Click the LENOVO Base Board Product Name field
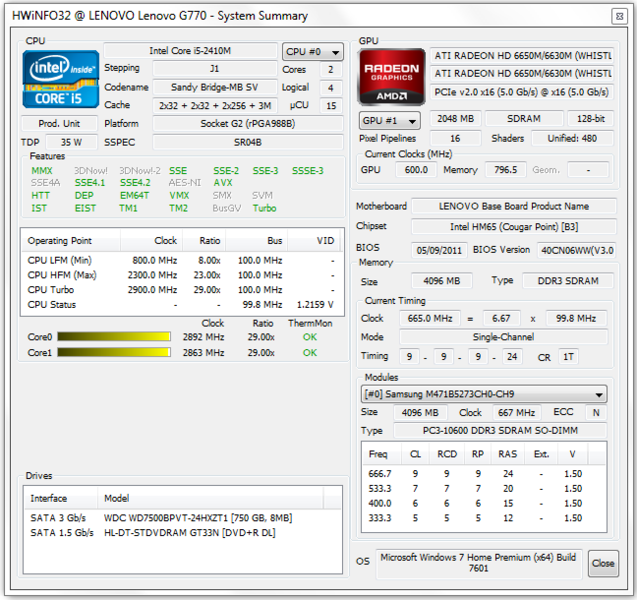Image resolution: width=637 pixels, height=600 pixels. point(514,206)
